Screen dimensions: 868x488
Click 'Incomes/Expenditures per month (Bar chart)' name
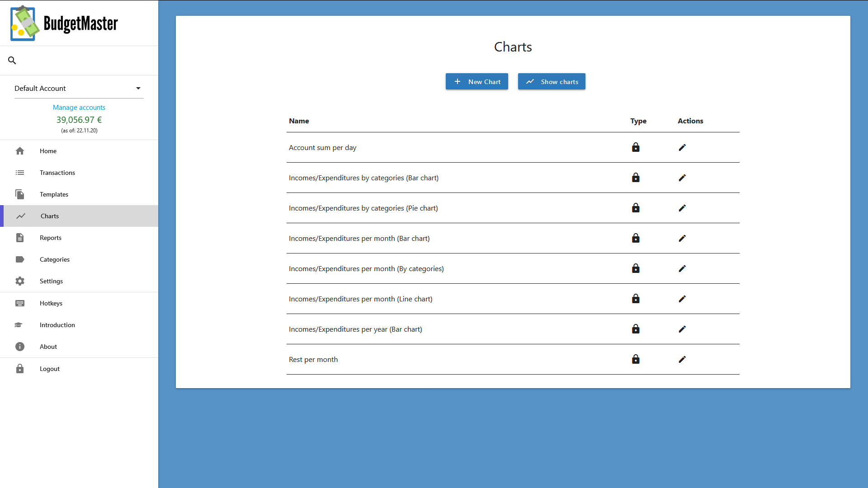(x=359, y=239)
